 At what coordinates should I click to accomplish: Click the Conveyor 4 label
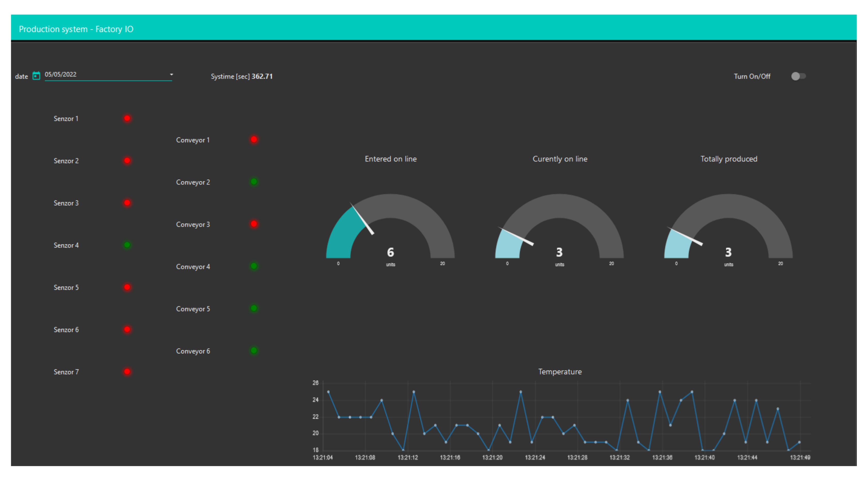click(193, 267)
